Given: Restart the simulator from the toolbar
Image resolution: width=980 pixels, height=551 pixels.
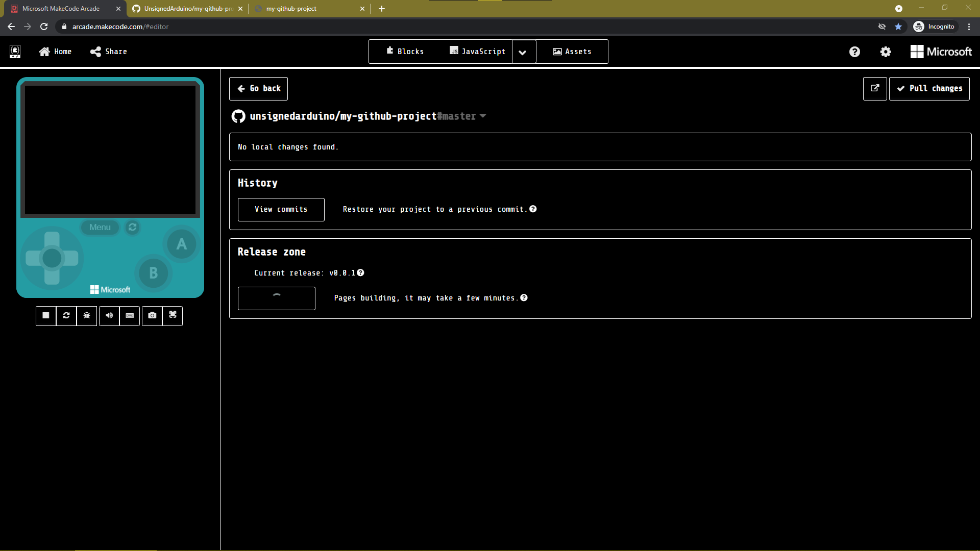Looking at the screenshot, I should pos(66,316).
